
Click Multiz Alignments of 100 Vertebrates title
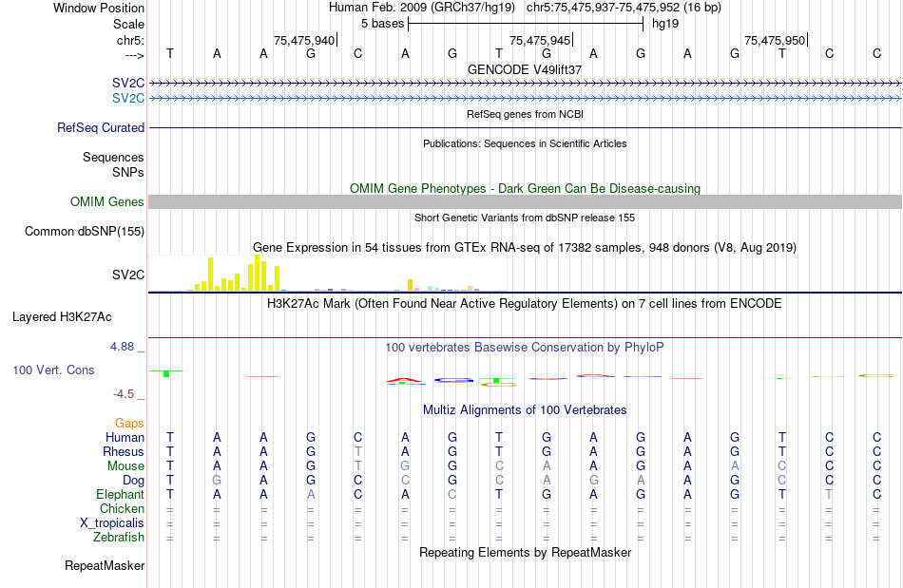point(525,409)
